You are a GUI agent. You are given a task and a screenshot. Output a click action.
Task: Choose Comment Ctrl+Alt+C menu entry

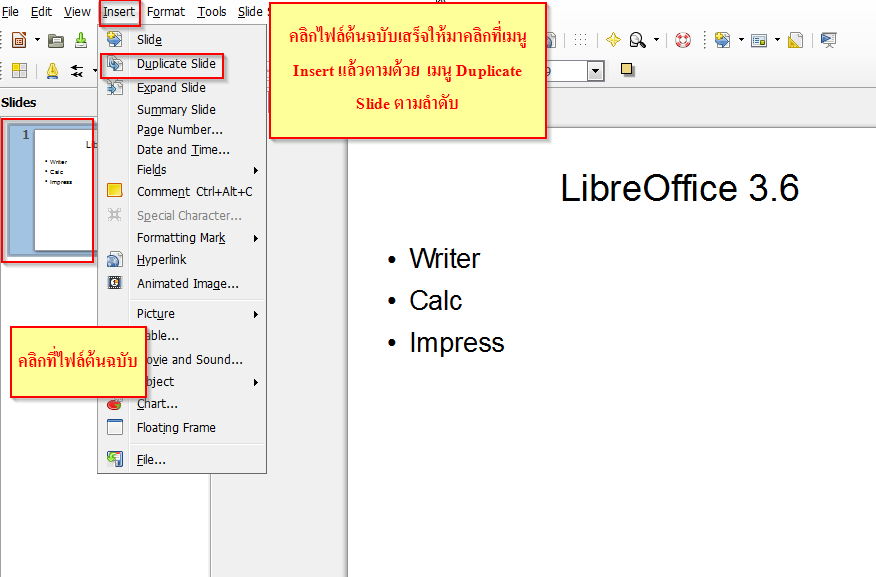click(182, 192)
